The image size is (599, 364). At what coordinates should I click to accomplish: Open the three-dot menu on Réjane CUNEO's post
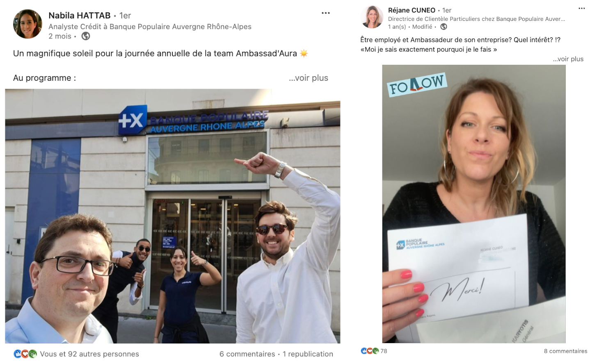[x=582, y=8]
